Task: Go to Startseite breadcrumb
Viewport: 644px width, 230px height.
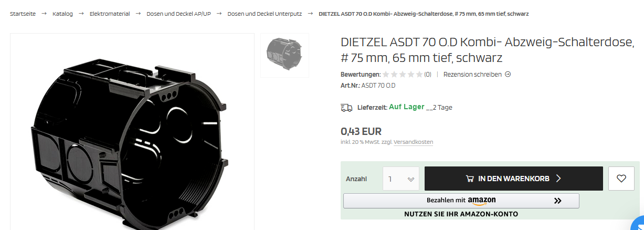Action: click(23, 14)
